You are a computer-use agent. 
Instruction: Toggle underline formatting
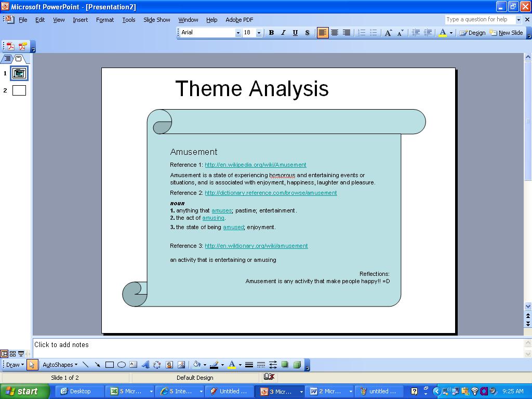tap(295, 33)
